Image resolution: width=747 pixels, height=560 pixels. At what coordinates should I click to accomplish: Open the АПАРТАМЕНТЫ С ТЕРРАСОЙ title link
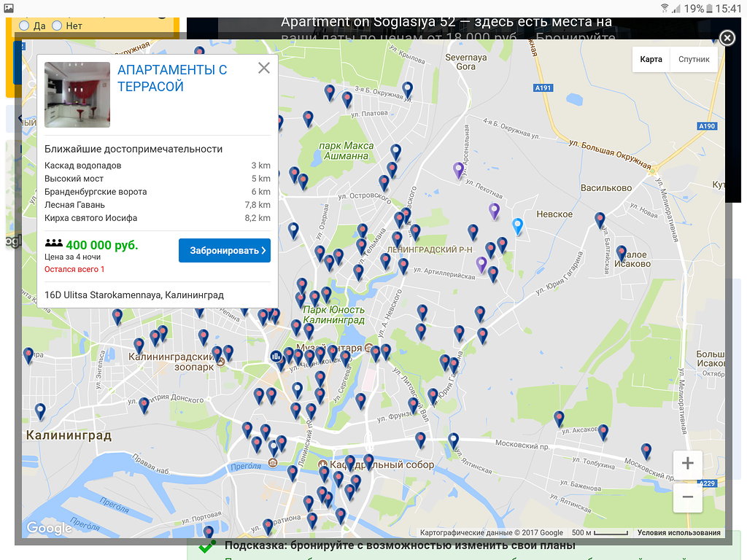point(172,78)
